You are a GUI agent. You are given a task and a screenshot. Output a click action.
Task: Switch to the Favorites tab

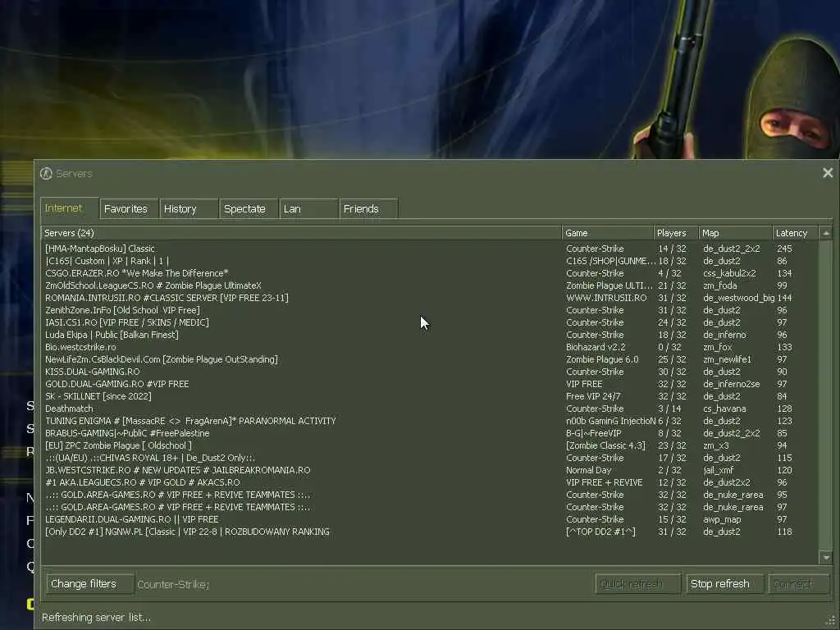(x=129, y=209)
